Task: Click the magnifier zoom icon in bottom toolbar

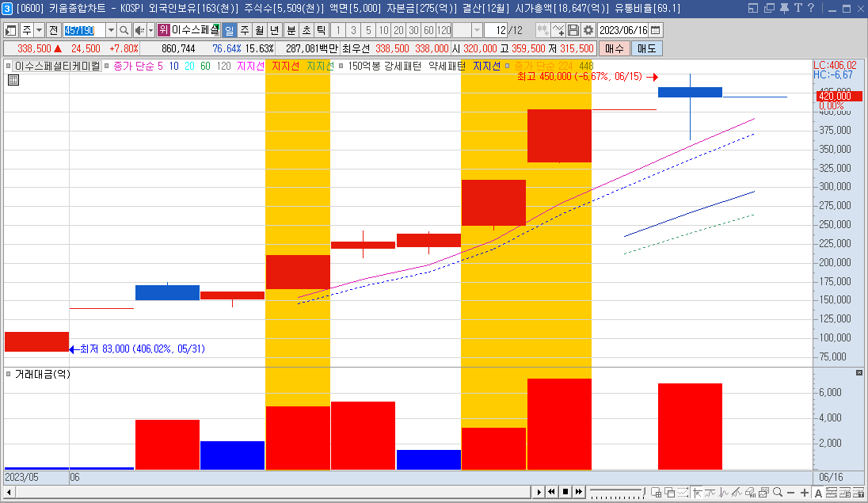Action: 778,493
